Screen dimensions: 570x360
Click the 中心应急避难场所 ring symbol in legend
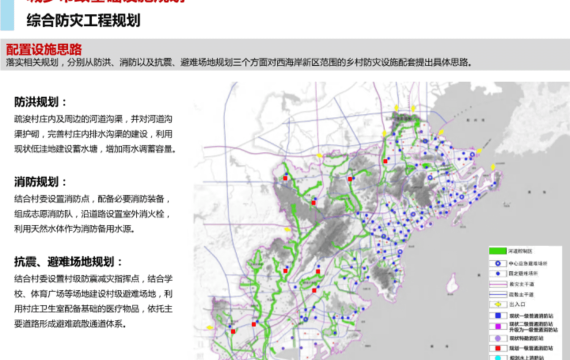coord(498,263)
